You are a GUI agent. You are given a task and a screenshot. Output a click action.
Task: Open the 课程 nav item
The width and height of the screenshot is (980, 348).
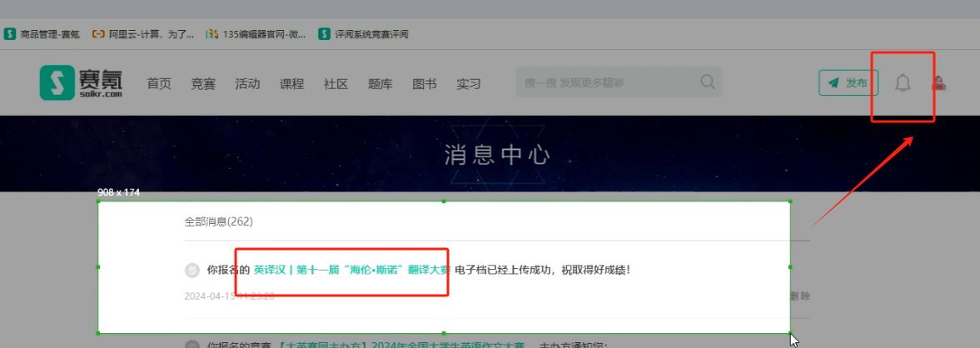click(291, 83)
